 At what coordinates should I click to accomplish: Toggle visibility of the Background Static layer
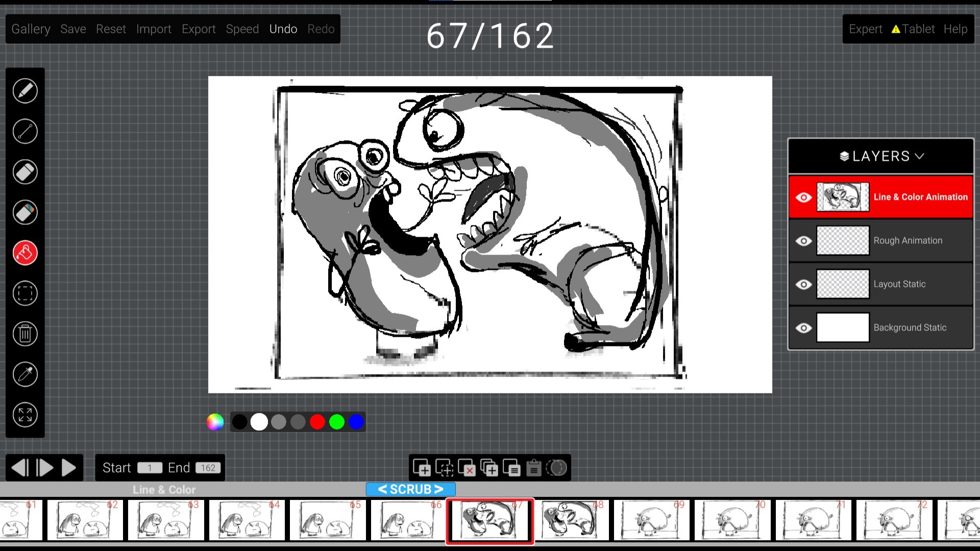(804, 328)
